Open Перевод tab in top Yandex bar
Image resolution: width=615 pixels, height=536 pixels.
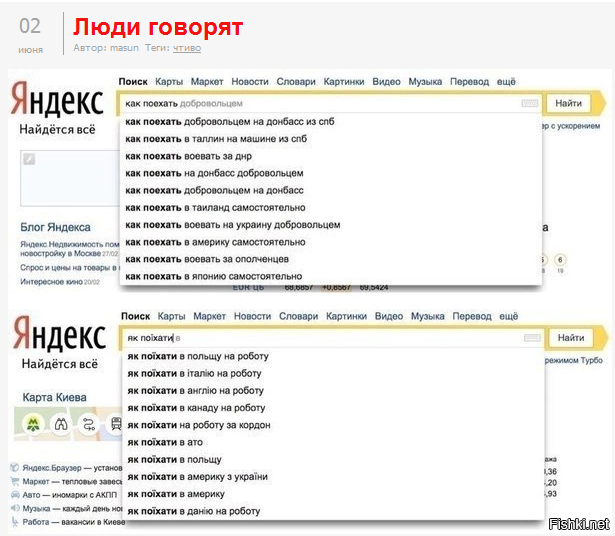[469, 82]
